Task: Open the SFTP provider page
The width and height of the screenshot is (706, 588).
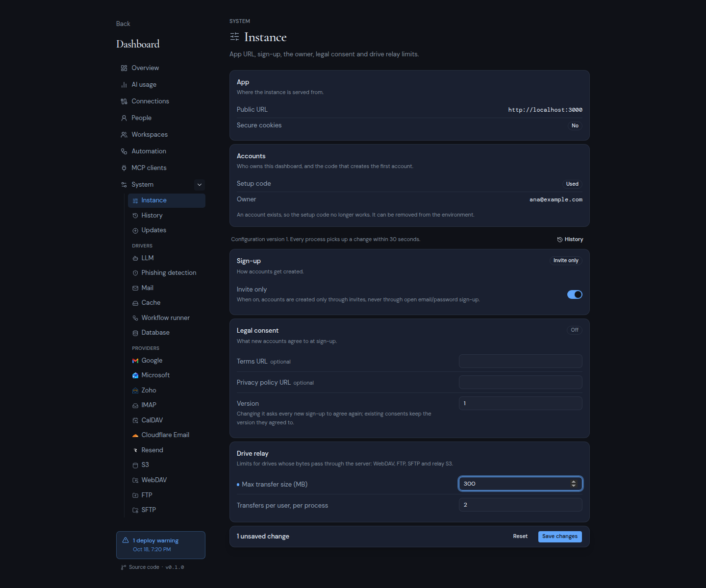Action: click(167, 510)
